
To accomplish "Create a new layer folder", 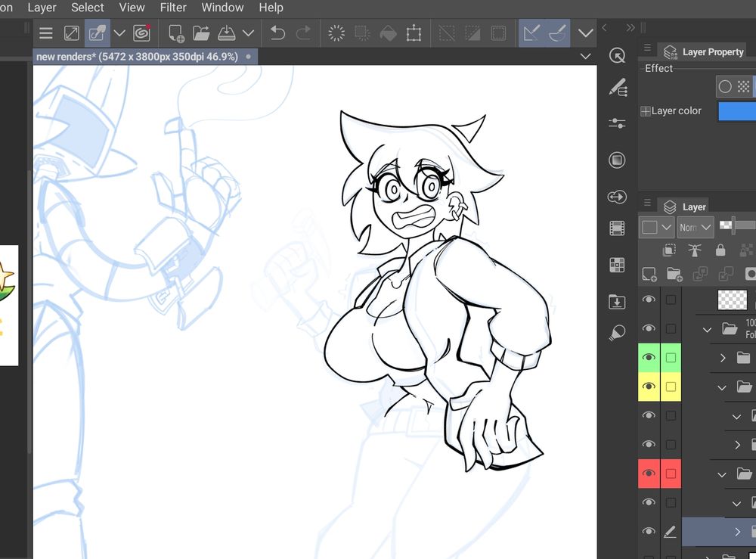I will tap(674, 275).
